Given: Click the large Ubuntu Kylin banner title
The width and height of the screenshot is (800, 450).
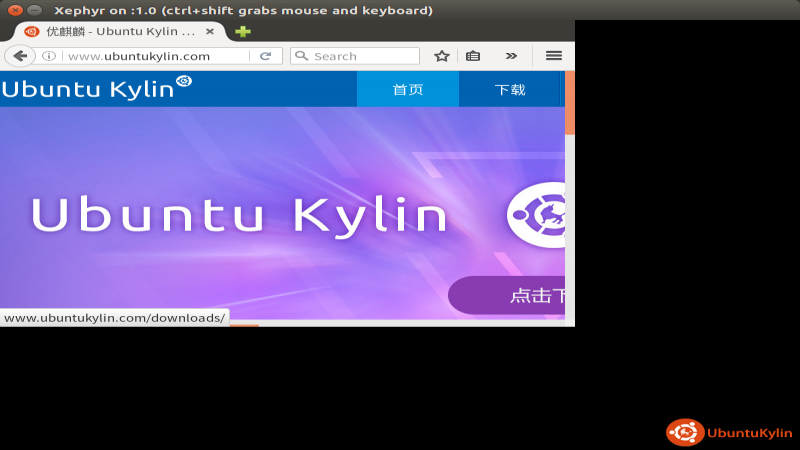Looking at the screenshot, I should (239, 216).
